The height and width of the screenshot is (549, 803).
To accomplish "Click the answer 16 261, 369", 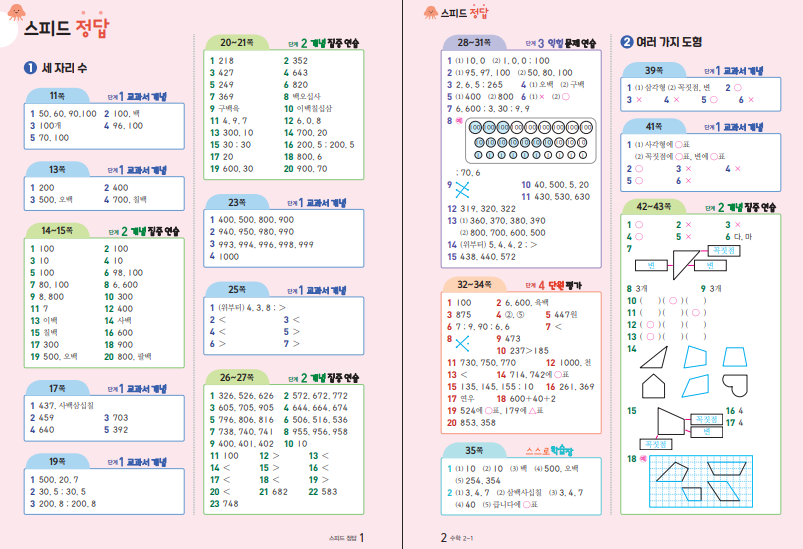I will (x=570, y=387).
